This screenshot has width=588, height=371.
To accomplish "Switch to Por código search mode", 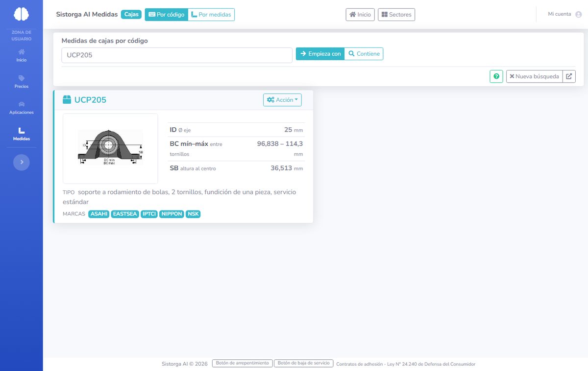I will 166,15.
